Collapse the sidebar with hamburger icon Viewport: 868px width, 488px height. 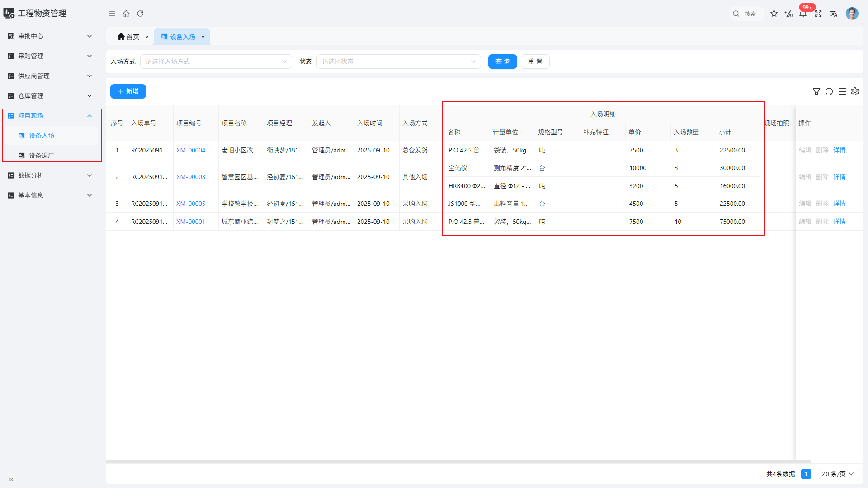(112, 14)
